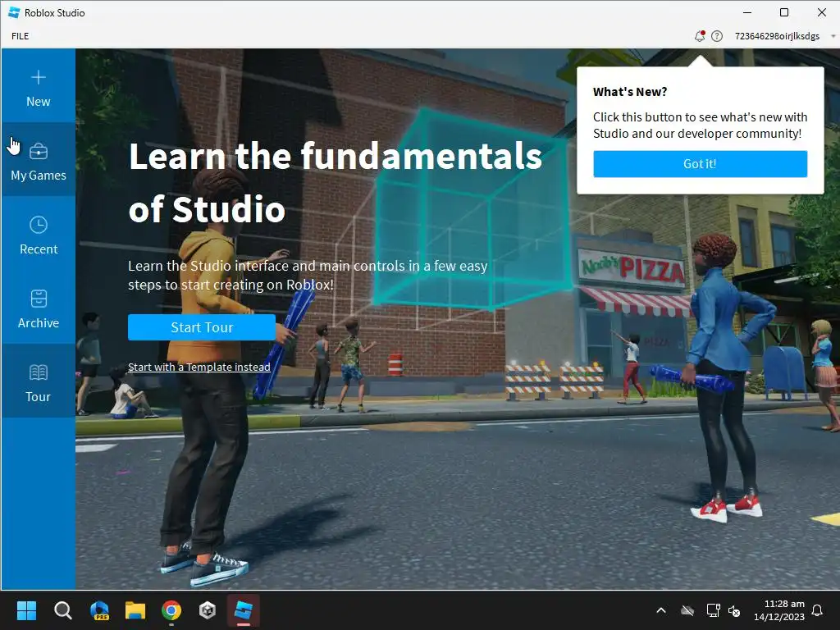Open the FILE menu

pos(21,36)
